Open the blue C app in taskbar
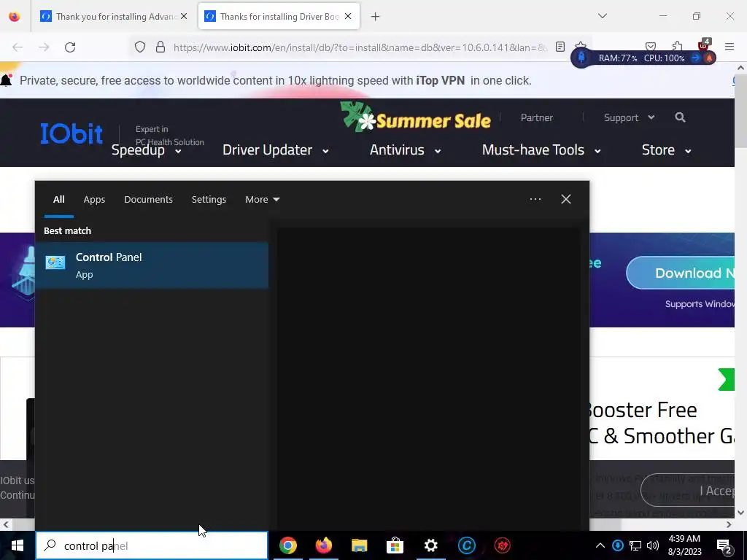747x560 pixels. (x=466, y=545)
